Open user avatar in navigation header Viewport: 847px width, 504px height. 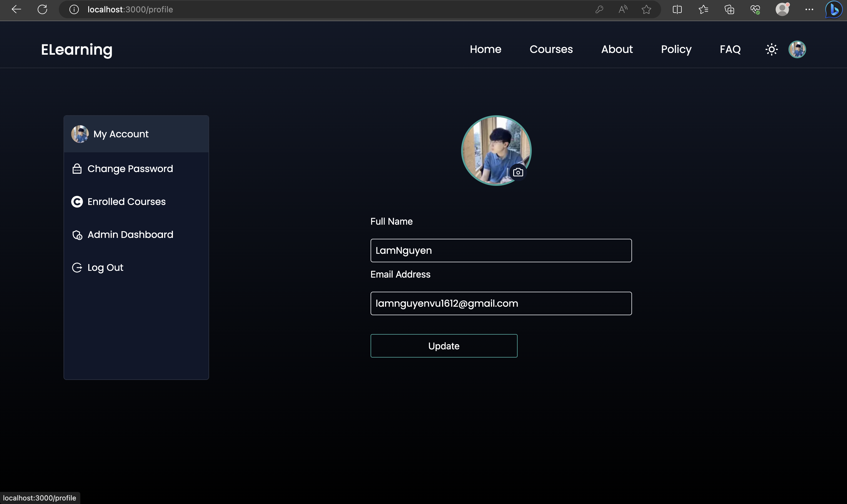(797, 49)
